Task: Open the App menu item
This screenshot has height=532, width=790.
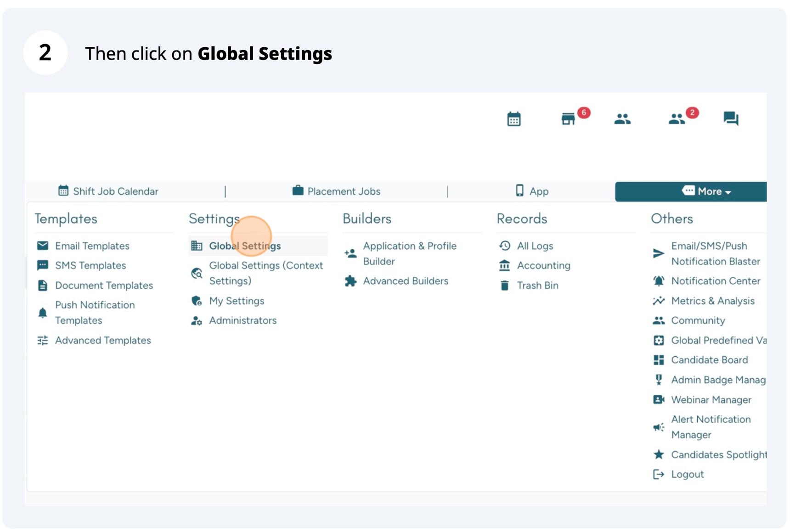Action: pos(533,191)
